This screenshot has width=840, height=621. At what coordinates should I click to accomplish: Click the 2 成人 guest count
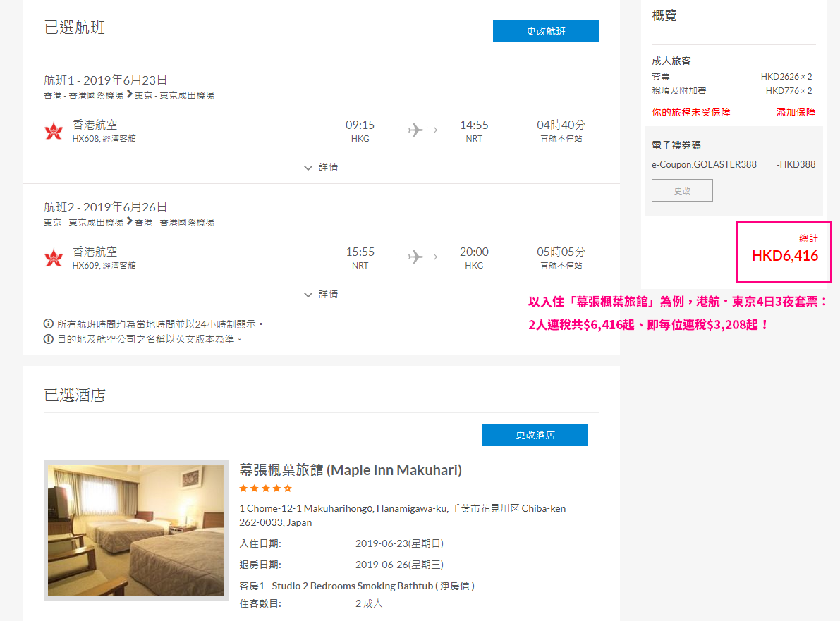click(369, 603)
